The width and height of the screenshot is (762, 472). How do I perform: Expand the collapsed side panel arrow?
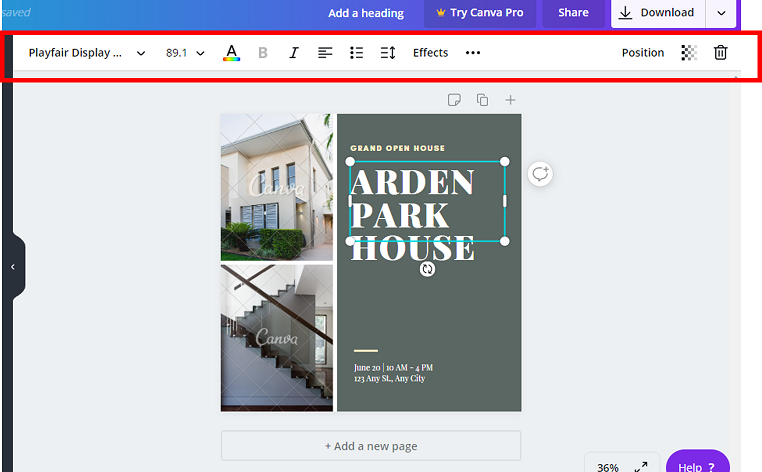point(13,267)
